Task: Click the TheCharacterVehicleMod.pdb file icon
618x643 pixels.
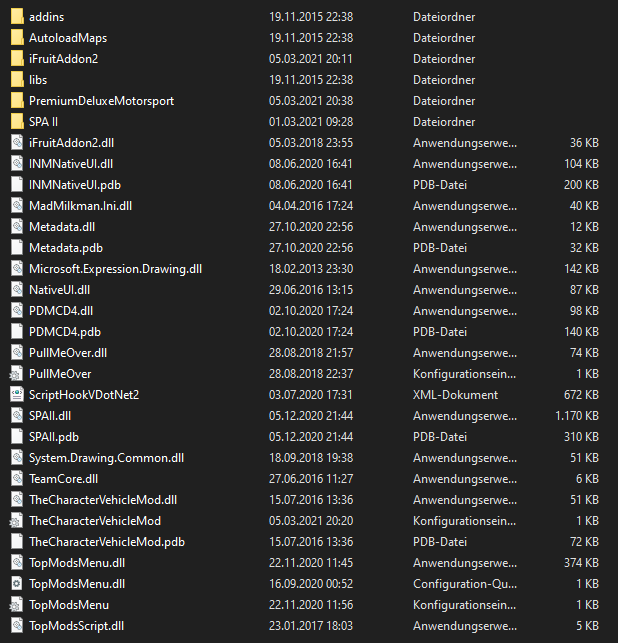Action: (x=17, y=542)
